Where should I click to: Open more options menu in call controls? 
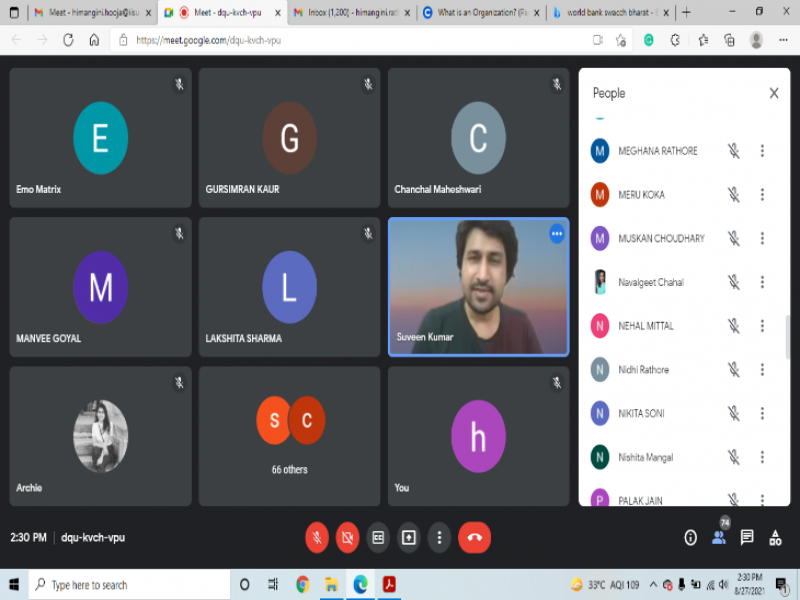pyautogui.click(x=439, y=537)
